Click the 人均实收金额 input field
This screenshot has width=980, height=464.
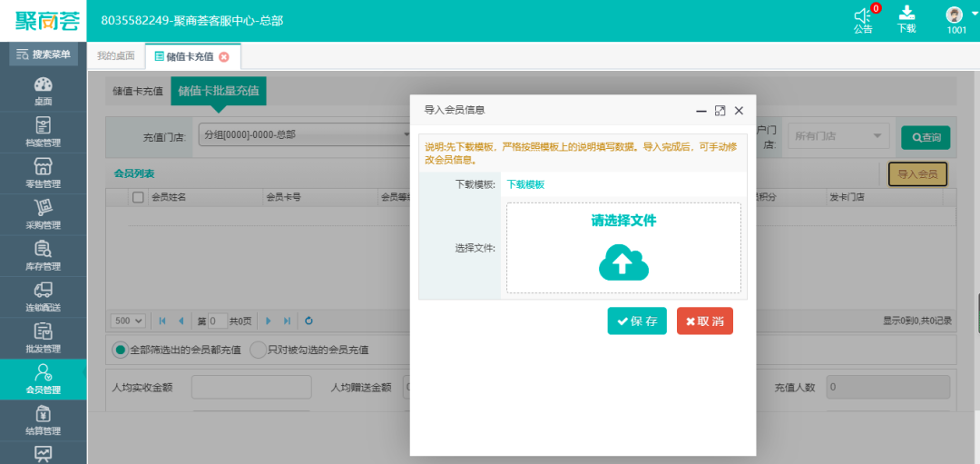coord(250,387)
